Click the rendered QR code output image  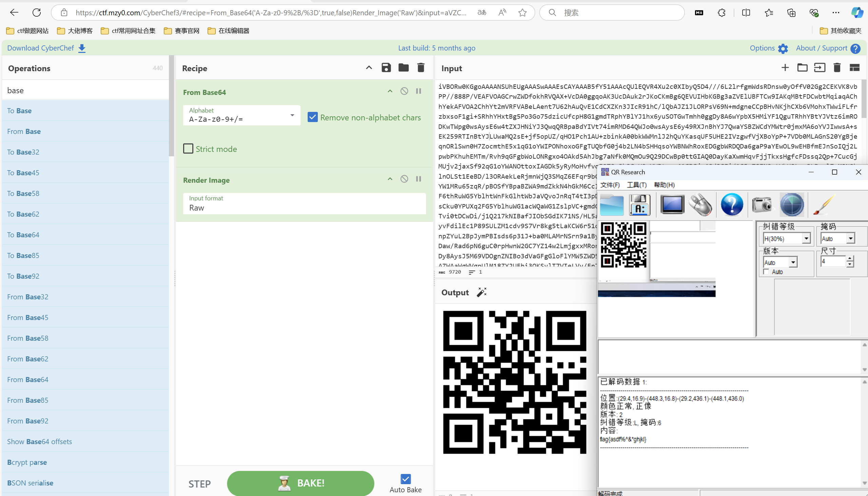pyautogui.click(x=515, y=382)
